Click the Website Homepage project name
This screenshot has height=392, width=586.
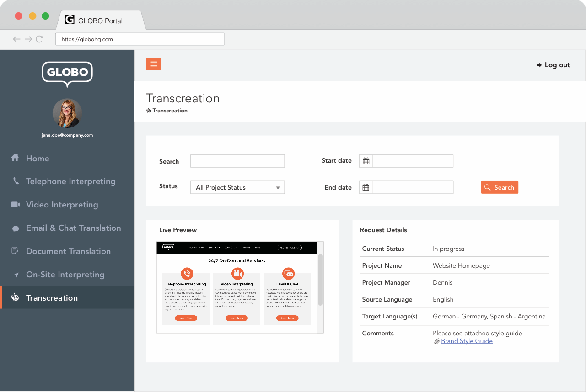coord(461,266)
